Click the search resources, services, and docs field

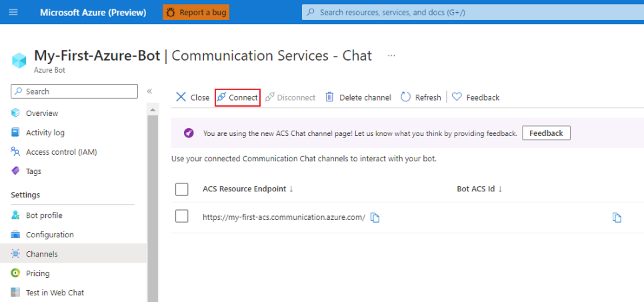coord(473,12)
